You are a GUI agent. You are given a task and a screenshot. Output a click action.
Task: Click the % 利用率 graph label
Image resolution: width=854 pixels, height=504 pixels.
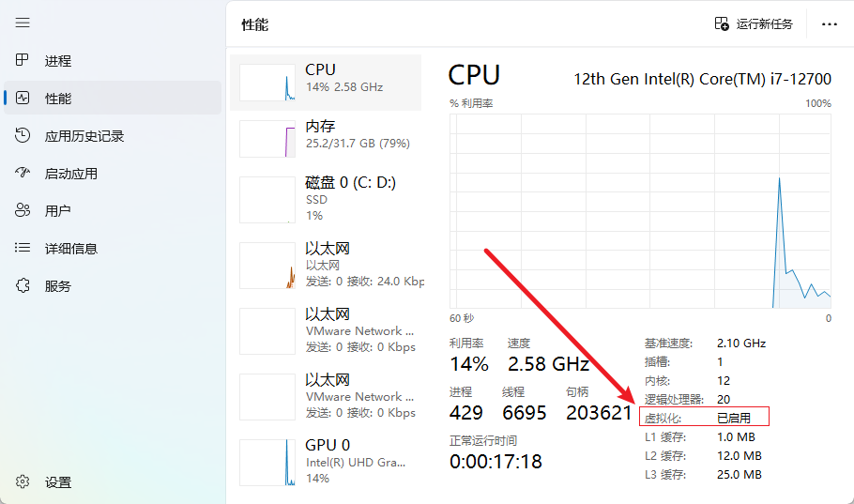471,103
